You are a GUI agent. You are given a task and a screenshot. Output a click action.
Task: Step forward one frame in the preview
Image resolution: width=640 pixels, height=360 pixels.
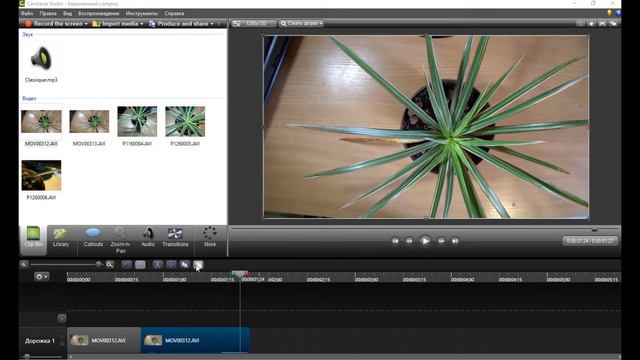(441, 241)
